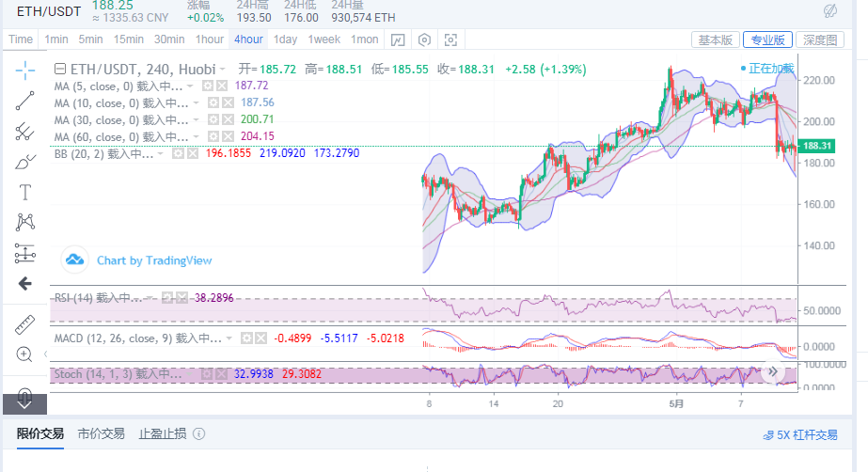
Task: Remove the MA (60, close, 0) indicator
Action: point(227,137)
